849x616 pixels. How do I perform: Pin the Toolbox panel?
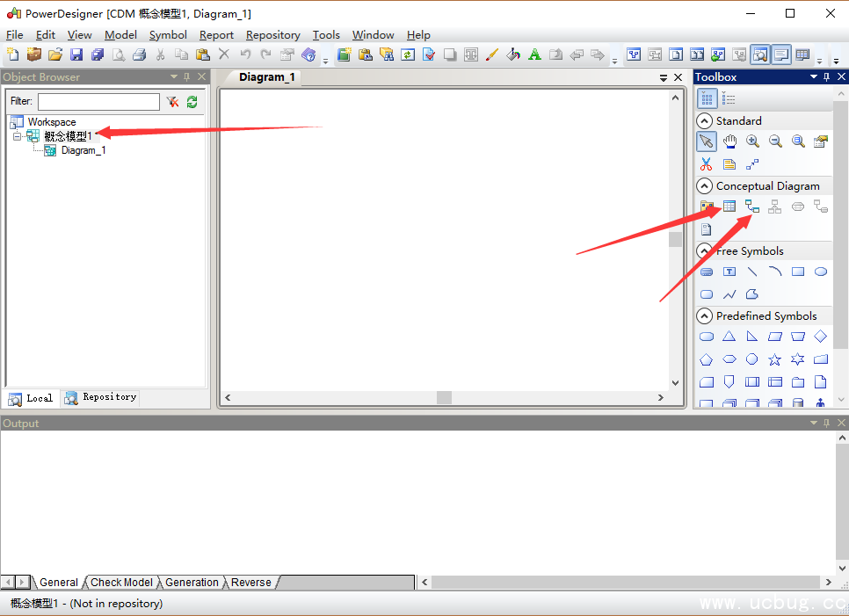click(x=826, y=76)
